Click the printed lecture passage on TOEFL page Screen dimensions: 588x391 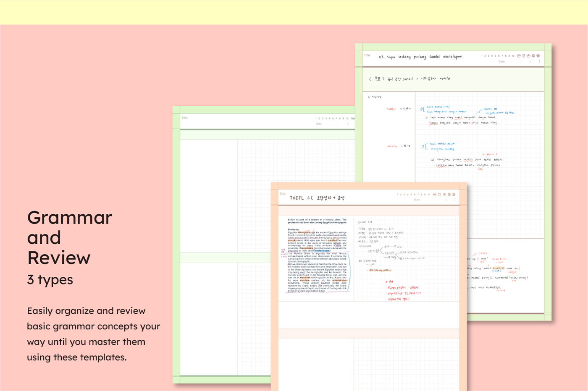tap(317, 256)
